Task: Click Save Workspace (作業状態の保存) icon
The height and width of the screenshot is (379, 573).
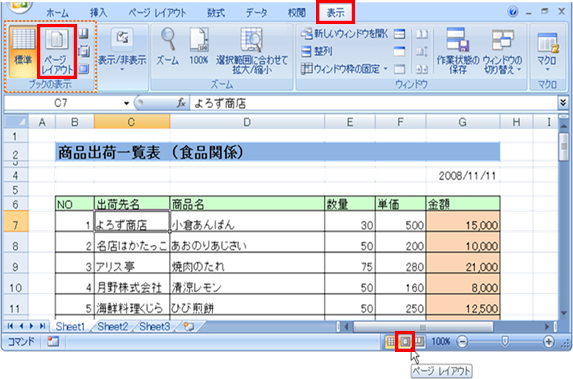Action: (x=458, y=50)
